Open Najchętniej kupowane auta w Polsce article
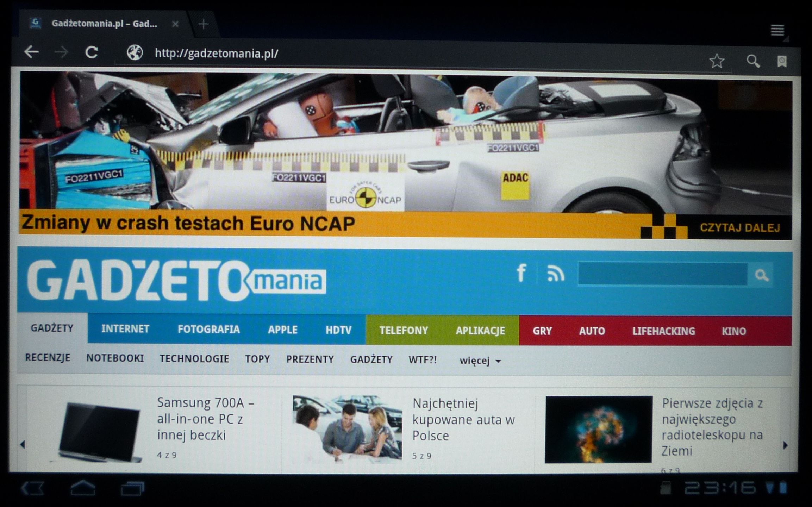812x507 pixels. [463, 420]
